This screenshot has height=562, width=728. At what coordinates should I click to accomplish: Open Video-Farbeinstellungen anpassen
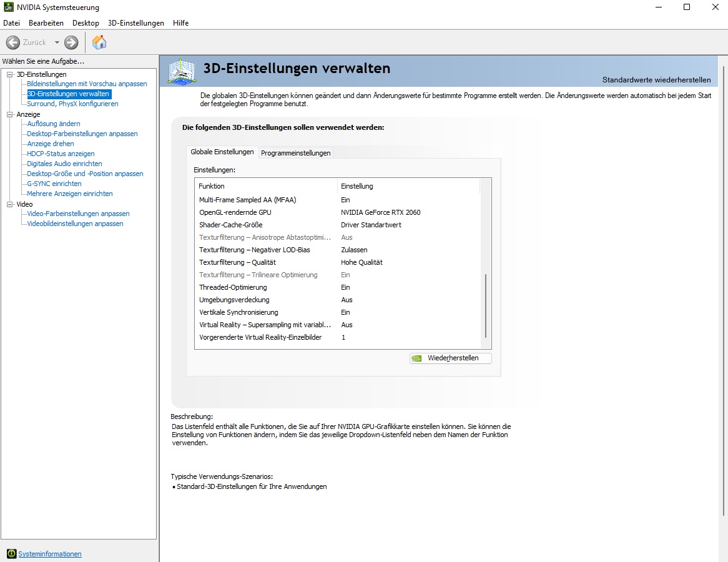pos(78,214)
